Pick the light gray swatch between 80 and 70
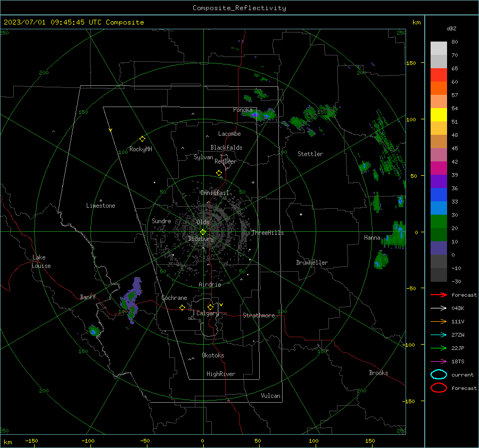The image size is (479, 448). point(439,48)
